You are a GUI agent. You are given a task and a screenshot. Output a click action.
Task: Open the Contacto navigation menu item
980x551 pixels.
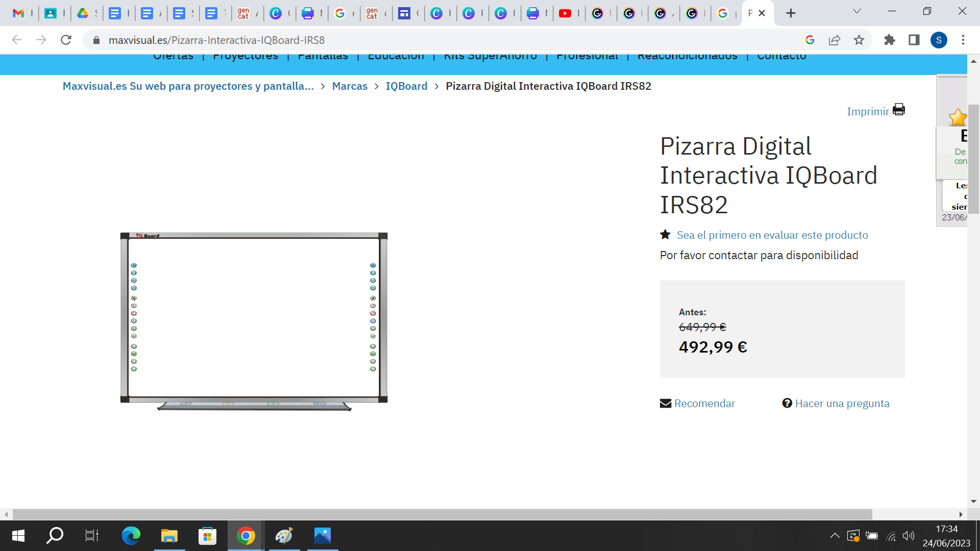point(781,56)
